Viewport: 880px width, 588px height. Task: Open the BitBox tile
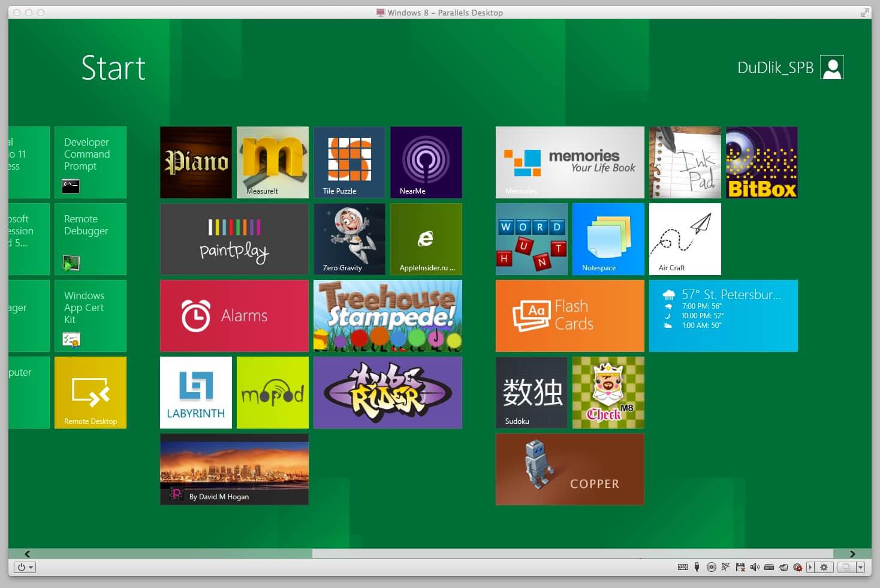point(762,162)
